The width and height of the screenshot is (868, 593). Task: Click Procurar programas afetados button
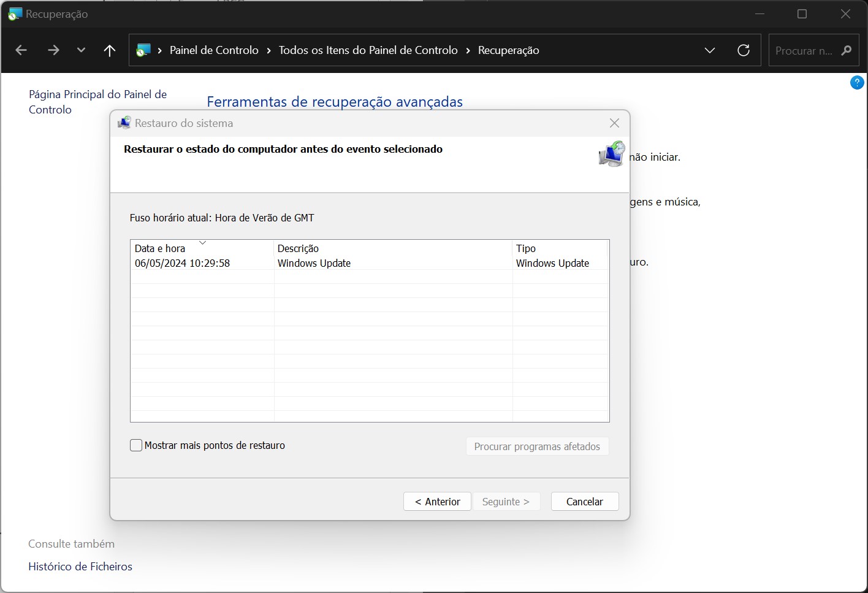click(537, 446)
